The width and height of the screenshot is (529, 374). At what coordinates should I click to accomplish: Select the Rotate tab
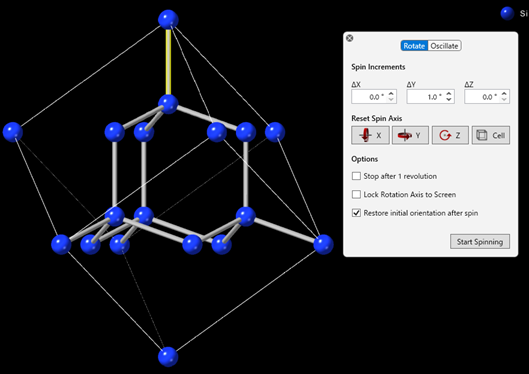click(414, 46)
